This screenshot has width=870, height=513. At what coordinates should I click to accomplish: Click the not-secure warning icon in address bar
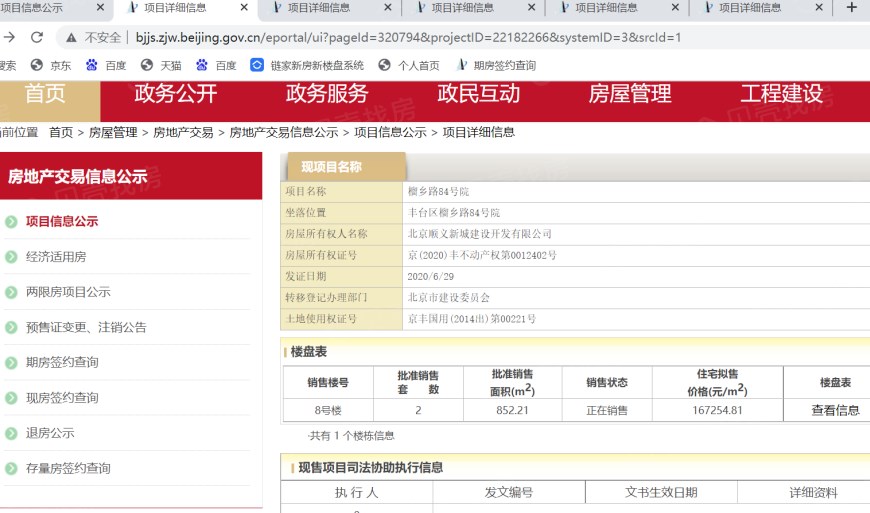(x=70, y=38)
